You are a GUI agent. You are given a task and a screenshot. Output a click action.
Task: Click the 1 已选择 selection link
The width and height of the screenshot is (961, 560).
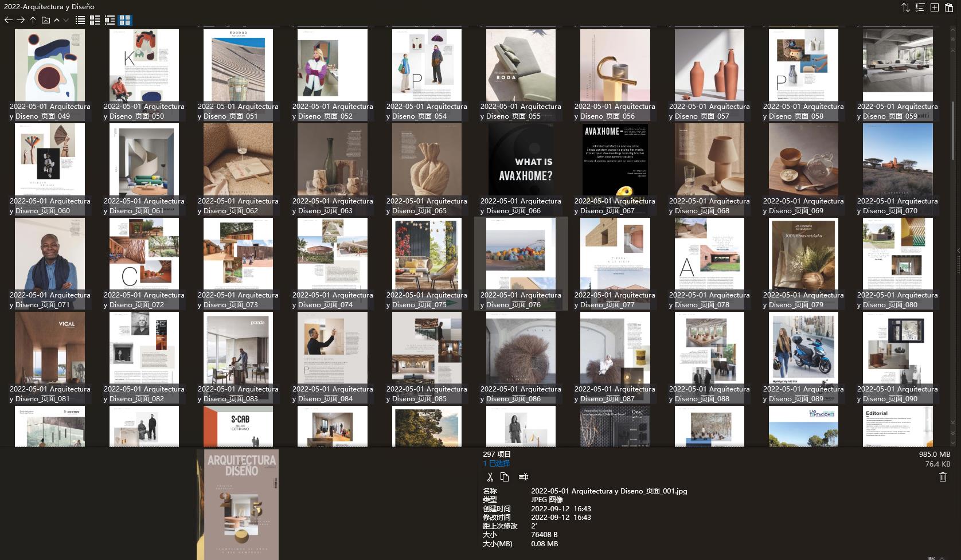pyautogui.click(x=495, y=463)
